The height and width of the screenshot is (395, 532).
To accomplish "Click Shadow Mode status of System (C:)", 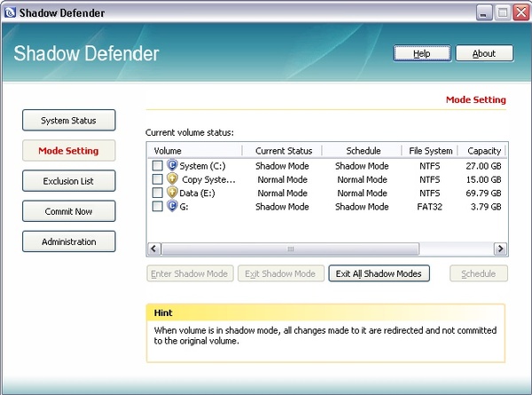I will pyautogui.click(x=282, y=166).
